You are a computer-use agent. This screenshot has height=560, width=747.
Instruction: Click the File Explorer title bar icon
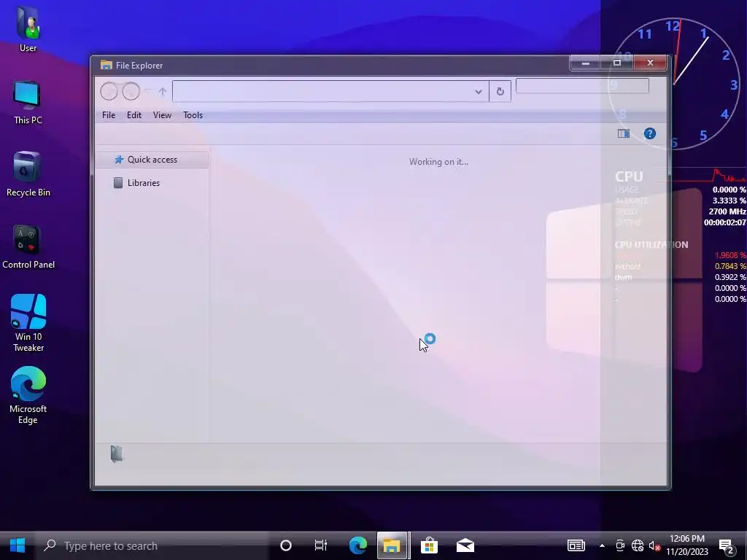[107, 65]
